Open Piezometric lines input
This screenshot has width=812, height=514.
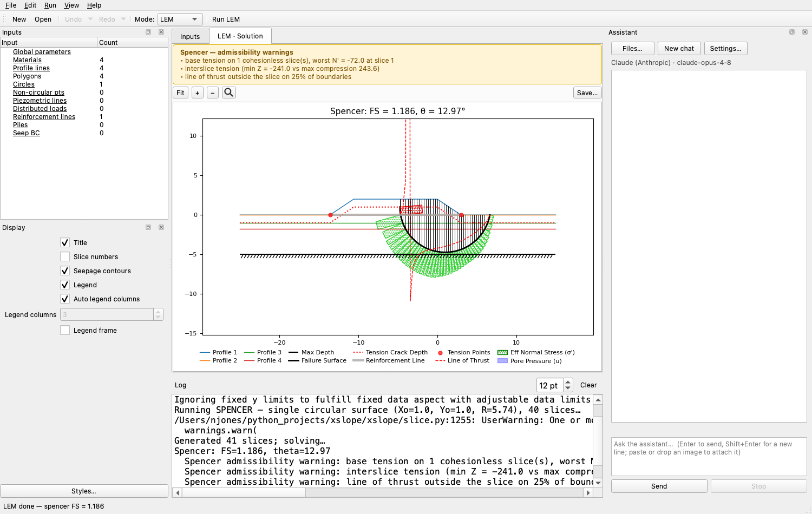40,101
